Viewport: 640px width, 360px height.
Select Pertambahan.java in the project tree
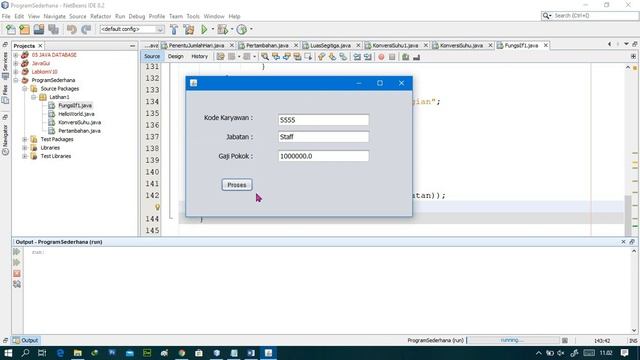click(79, 131)
